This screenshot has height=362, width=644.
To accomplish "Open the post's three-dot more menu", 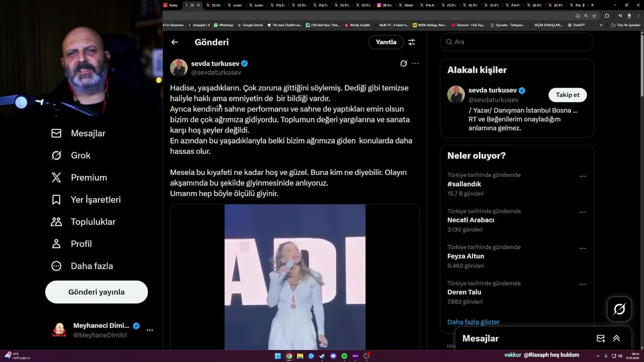I will (x=415, y=63).
